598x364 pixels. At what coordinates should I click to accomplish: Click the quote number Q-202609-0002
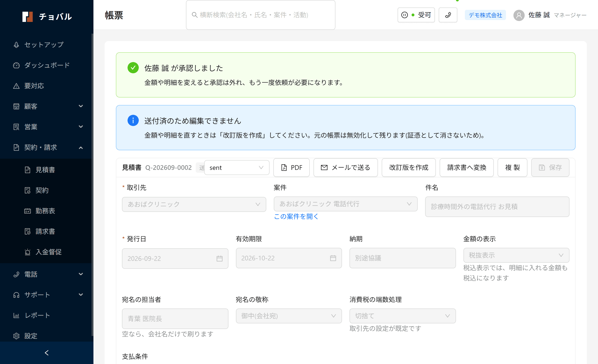168,168
